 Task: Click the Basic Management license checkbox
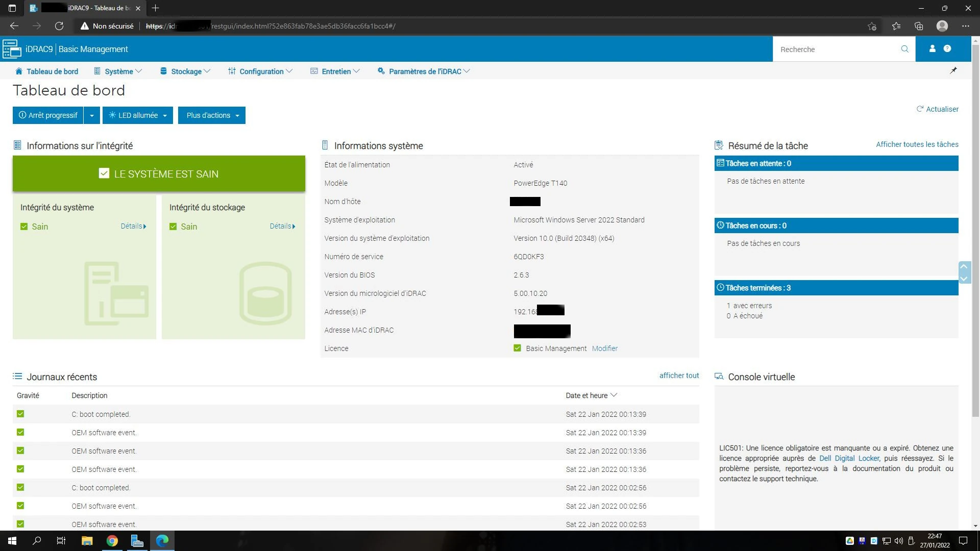517,348
